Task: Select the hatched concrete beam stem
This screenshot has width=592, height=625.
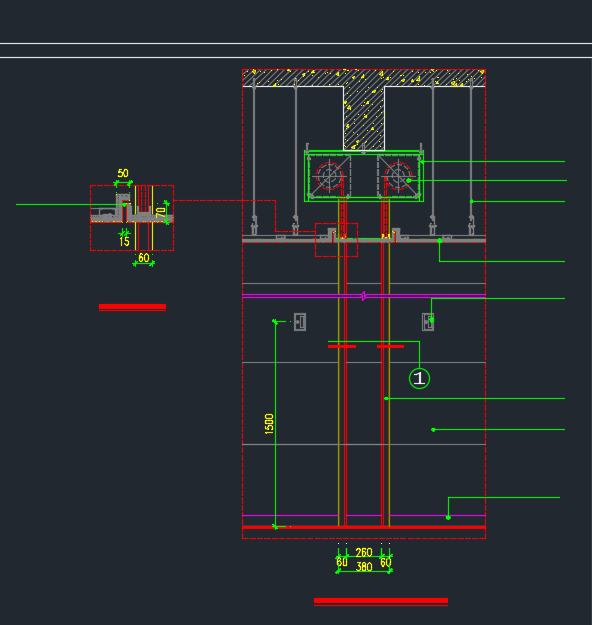Action: tap(364, 118)
